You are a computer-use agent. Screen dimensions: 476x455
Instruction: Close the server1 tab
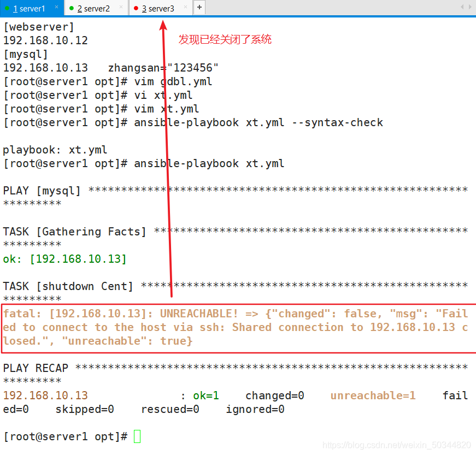pyautogui.click(x=56, y=7)
